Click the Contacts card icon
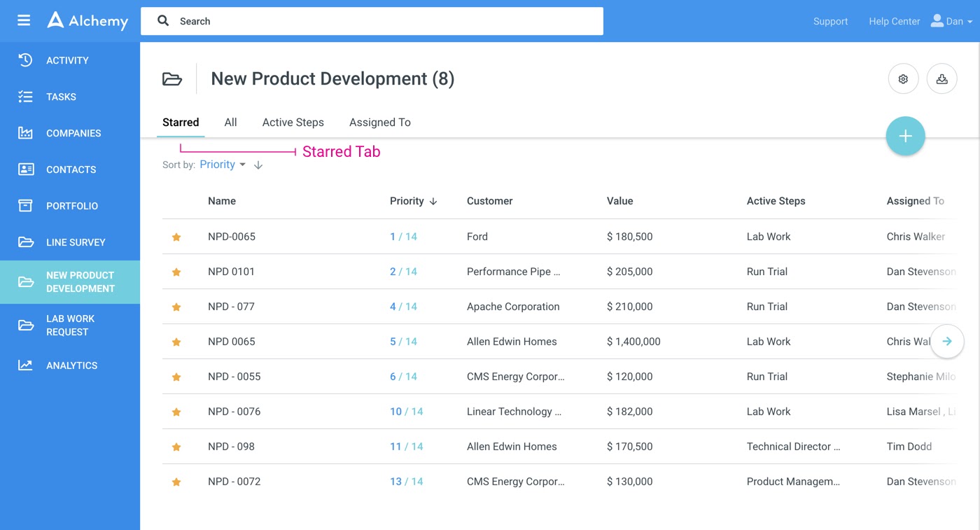 25,169
